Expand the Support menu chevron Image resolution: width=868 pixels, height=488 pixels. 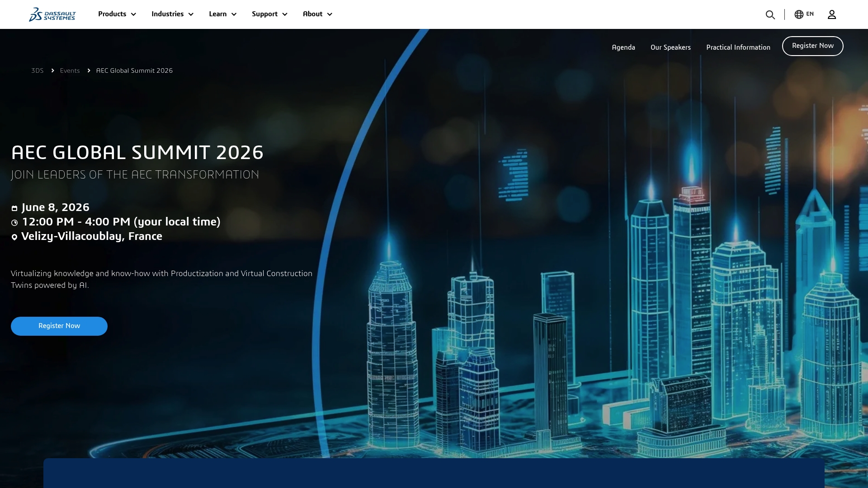point(285,14)
